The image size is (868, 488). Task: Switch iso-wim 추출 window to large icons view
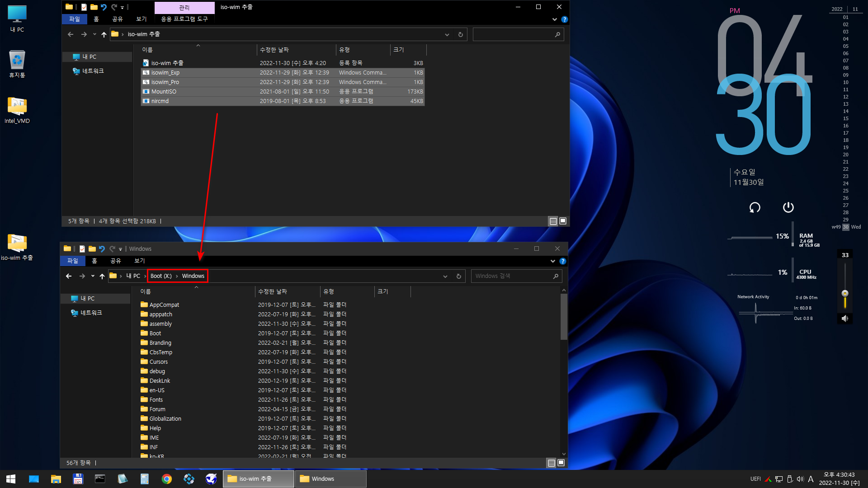563,221
